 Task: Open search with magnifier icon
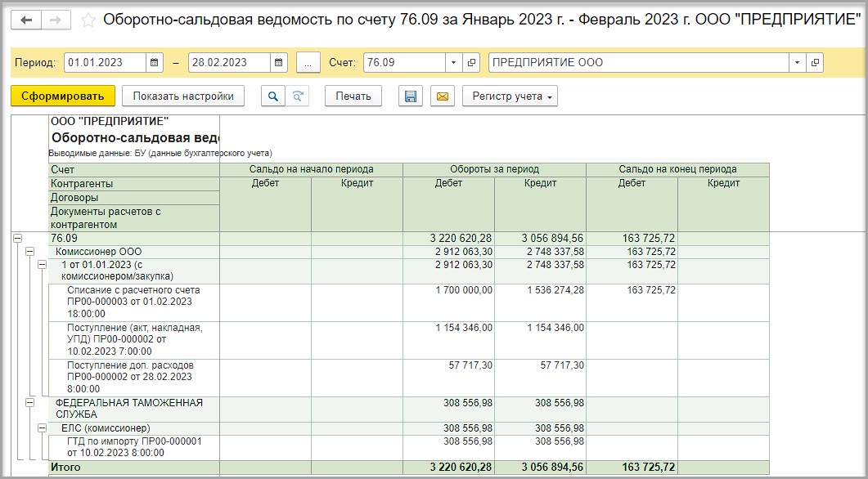(x=273, y=96)
